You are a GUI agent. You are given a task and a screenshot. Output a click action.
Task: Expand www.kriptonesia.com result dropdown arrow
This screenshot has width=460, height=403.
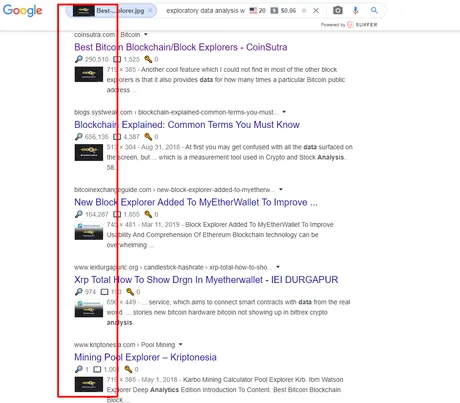tap(181, 344)
